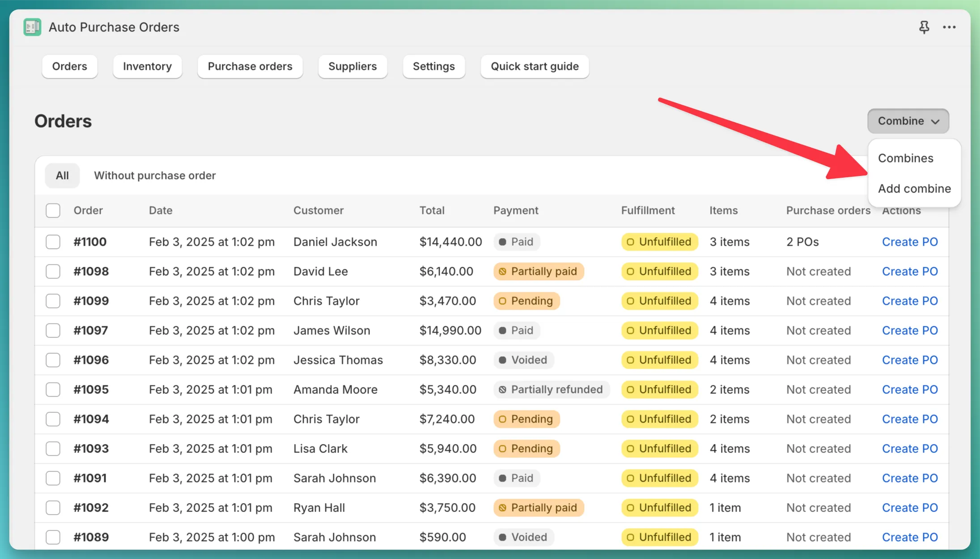This screenshot has width=980, height=559.
Task: Click the Total column header
Action: click(x=432, y=210)
